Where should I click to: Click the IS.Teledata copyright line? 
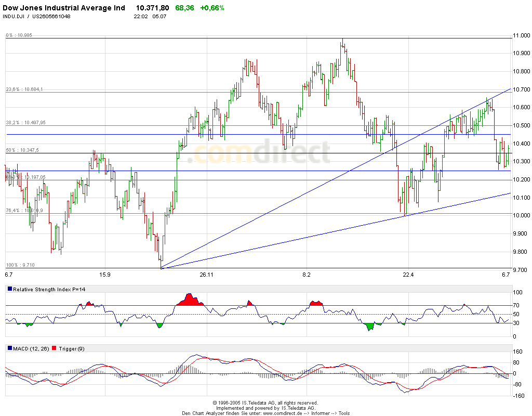[265, 403]
